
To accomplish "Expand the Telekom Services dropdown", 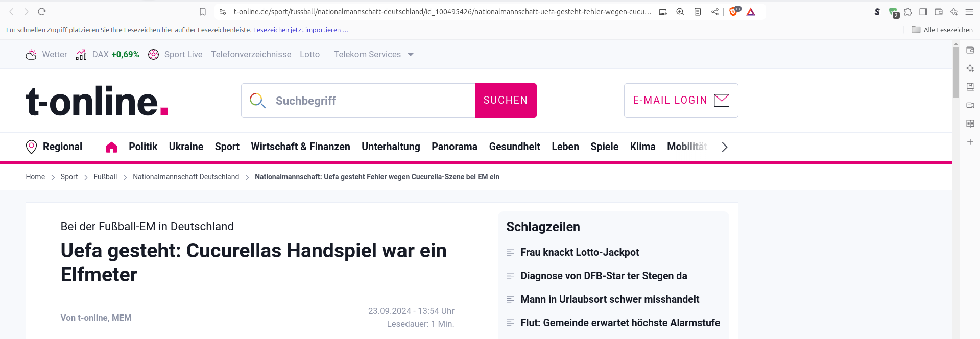I will pyautogui.click(x=374, y=54).
